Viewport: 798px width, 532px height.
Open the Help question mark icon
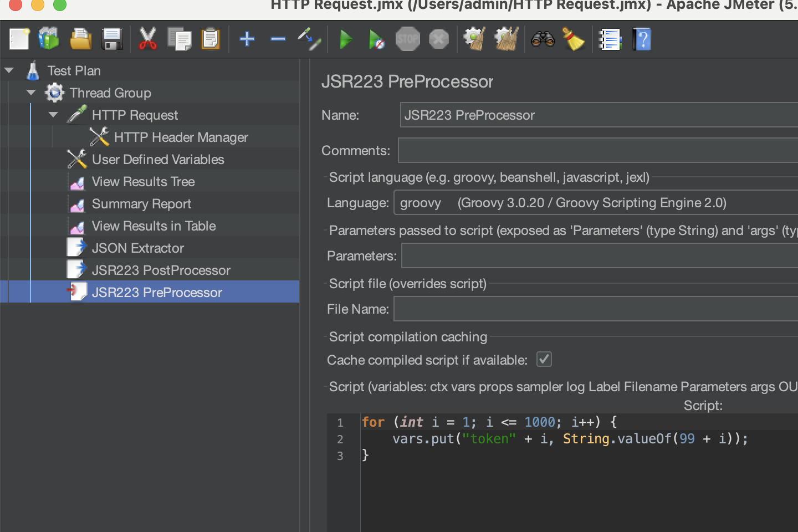pos(642,39)
